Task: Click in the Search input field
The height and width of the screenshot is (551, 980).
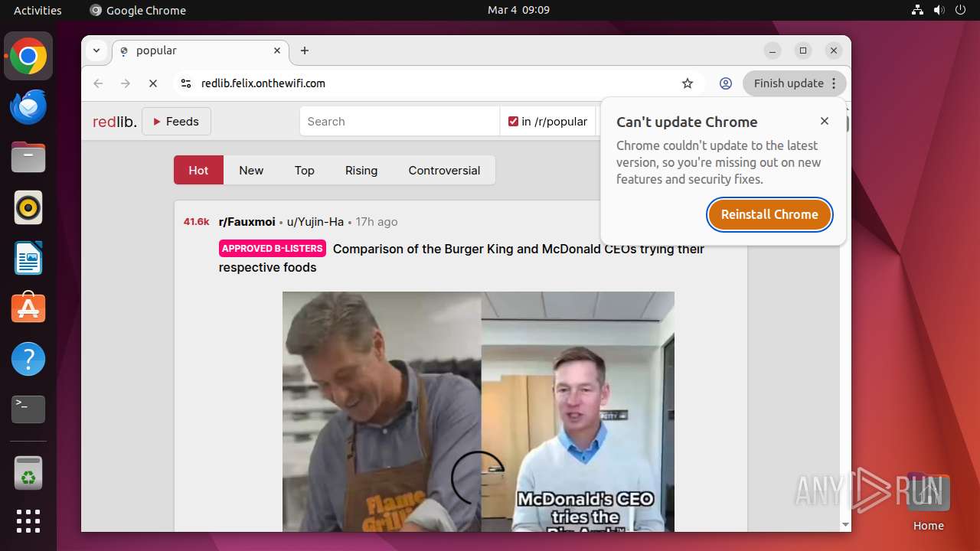Action: (400, 122)
